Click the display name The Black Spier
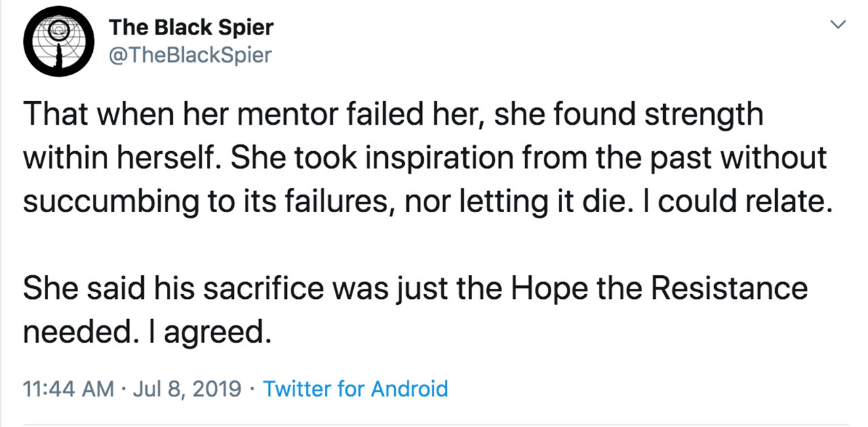 tap(191, 27)
